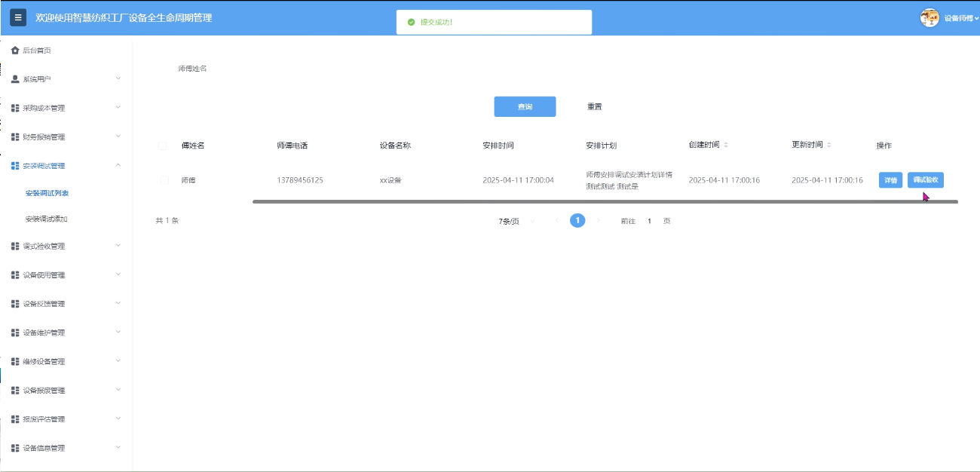Click the grid icon beside 采购成本管理
This screenshot has height=472, width=980.
pyautogui.click(x=15, y=108)
